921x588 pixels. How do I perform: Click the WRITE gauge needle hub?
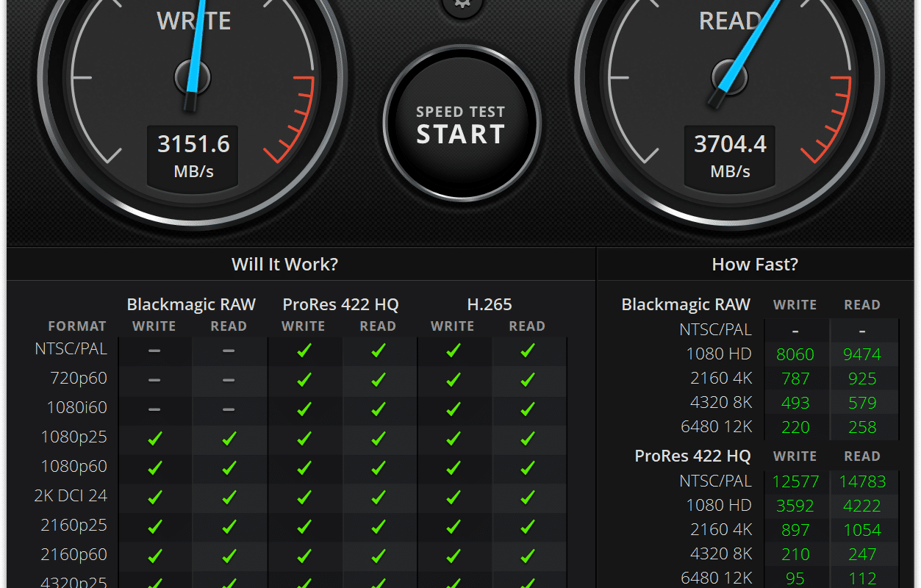click(193, 76)
